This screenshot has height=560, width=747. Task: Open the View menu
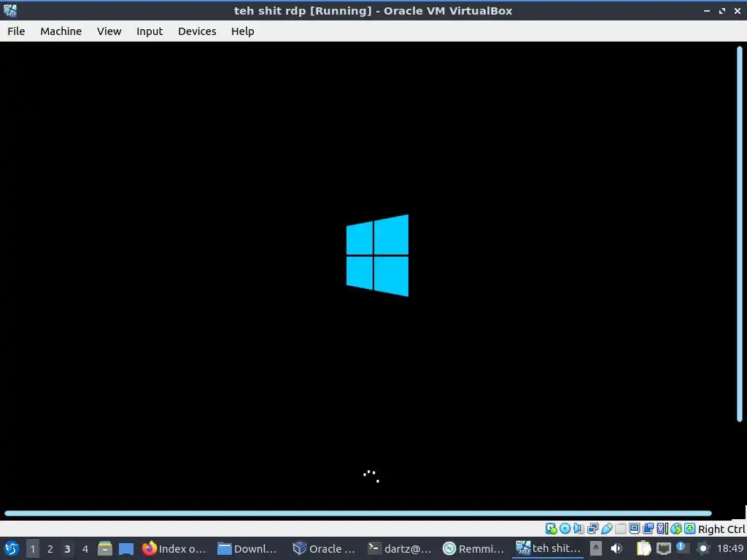pyautogui.click(x=109, y=31)
